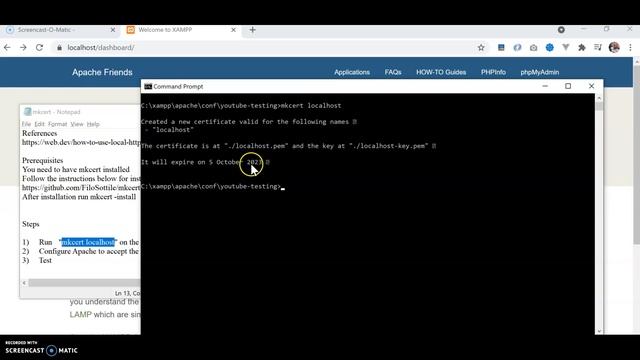Click the blue globe extension icon
Viewport: 640px width, 360px height.
click(550, 48)
